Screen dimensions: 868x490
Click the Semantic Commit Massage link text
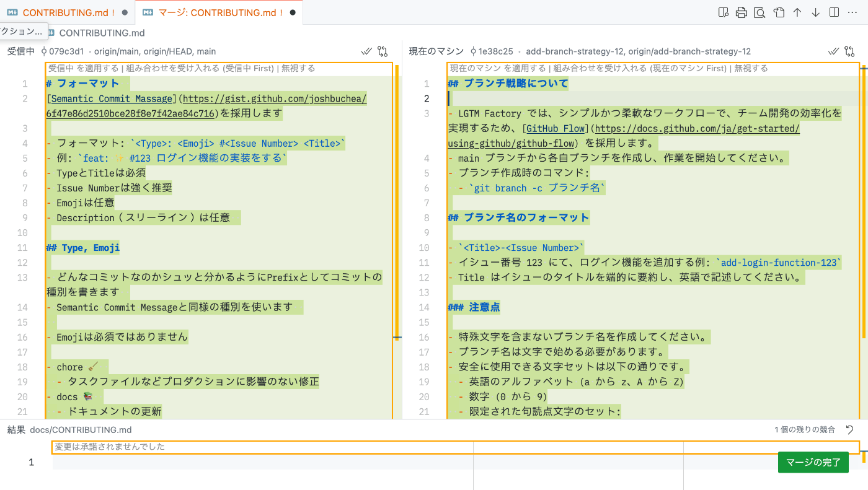112,98
